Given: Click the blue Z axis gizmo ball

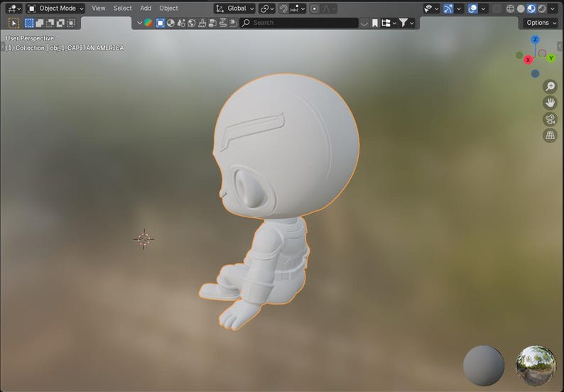Looking at the screenshot, I should click(x=535, y=40).
